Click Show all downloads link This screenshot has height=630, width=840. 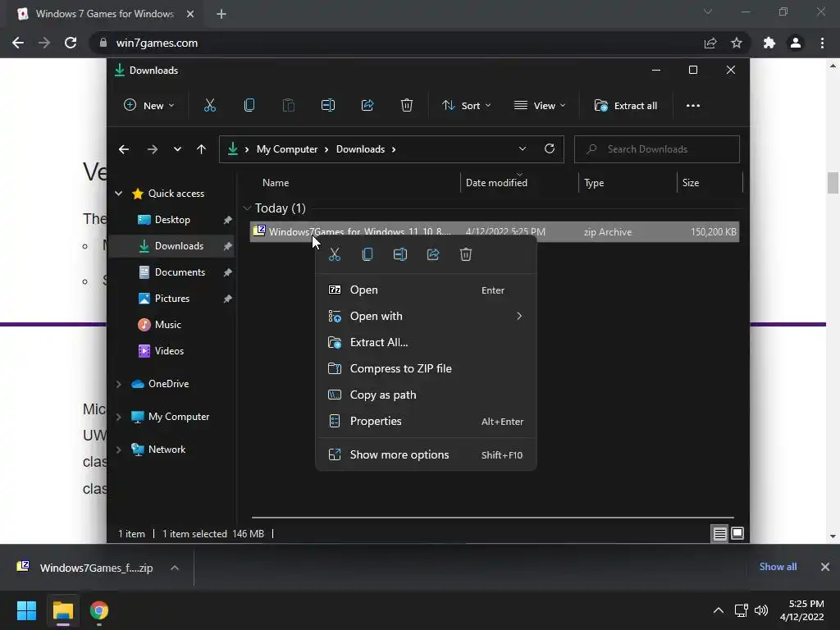[778, 567]
